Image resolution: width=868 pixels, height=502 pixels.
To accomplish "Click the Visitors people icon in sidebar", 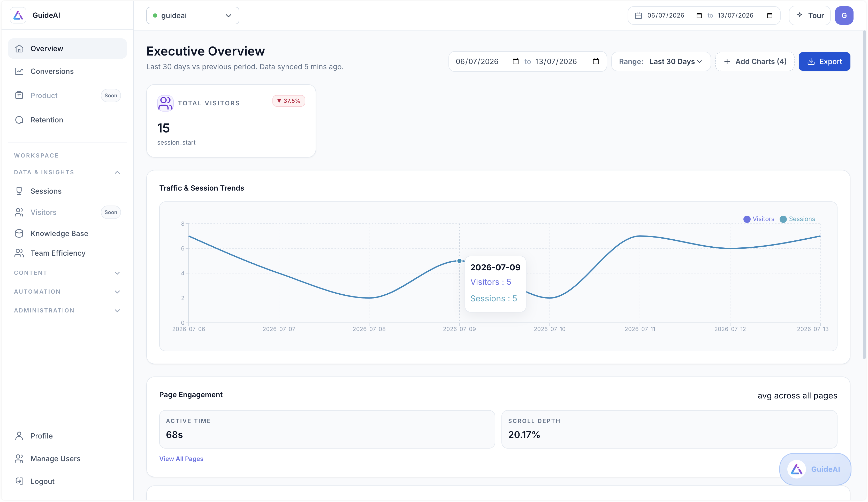I will click(19, 212).
